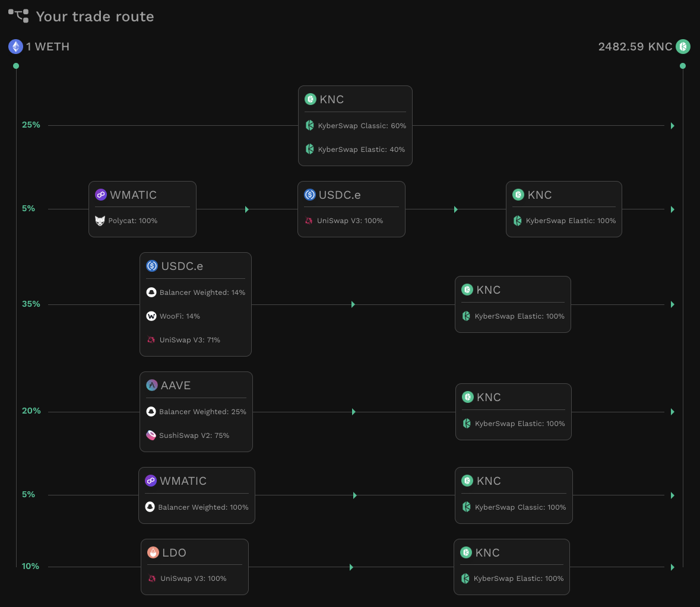Click the Balancer Weighted: 100% icon
The width and height of the screenshot is (700, 607).
(x=150, y=507)
